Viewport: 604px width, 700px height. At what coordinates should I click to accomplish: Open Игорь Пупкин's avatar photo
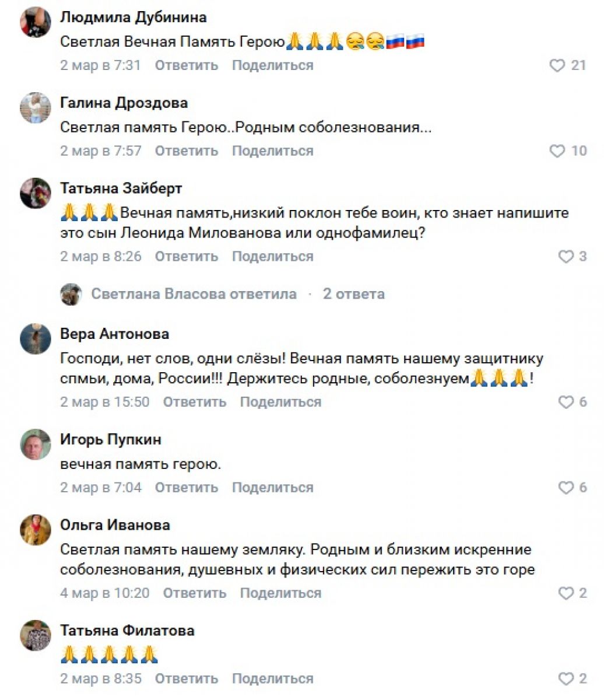[36, 444]
